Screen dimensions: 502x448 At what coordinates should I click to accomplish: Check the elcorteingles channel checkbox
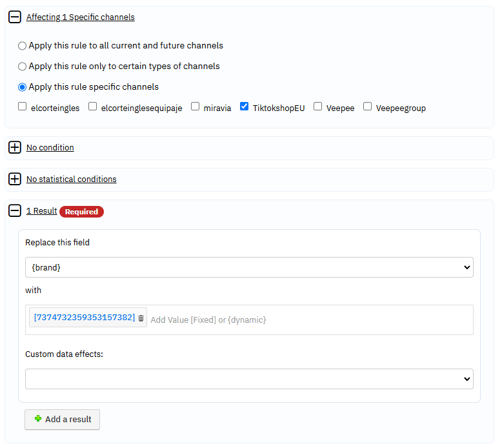coord(22,107)
